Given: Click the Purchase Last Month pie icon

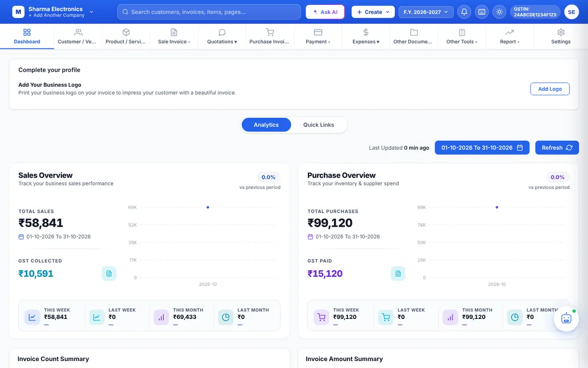Looking at the screenshot, I should [515, 317].
